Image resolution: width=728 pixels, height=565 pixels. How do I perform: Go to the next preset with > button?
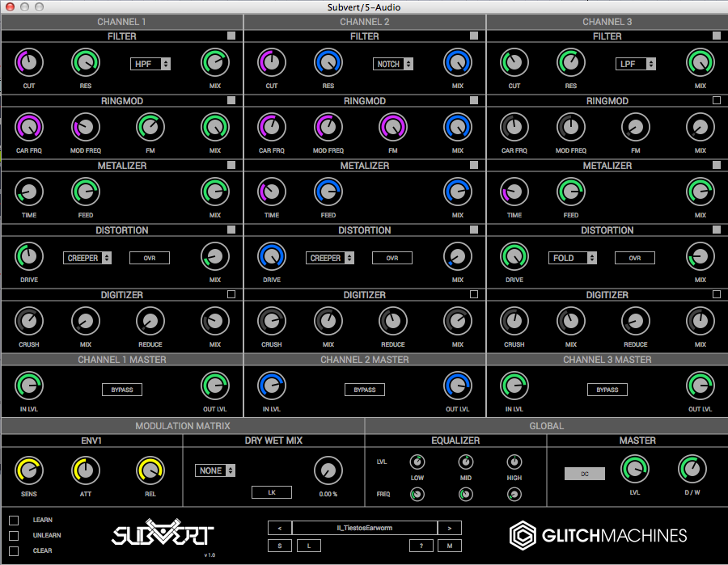(449, 528)
